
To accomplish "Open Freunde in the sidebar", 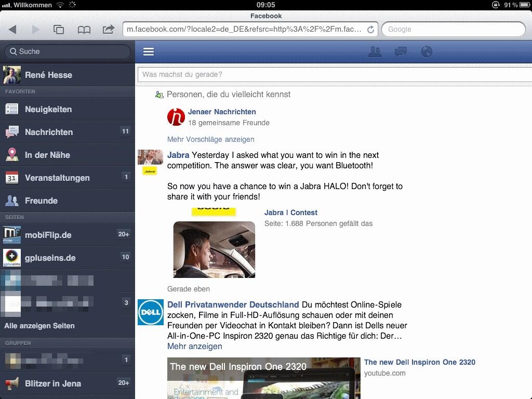I will [x=68, y=201].
